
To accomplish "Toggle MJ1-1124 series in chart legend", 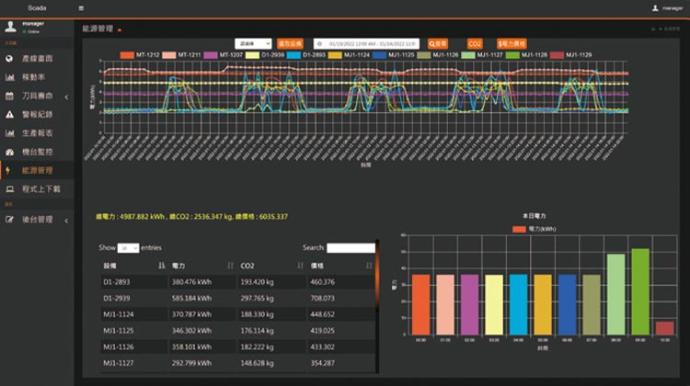I will (x=349, y=55).
